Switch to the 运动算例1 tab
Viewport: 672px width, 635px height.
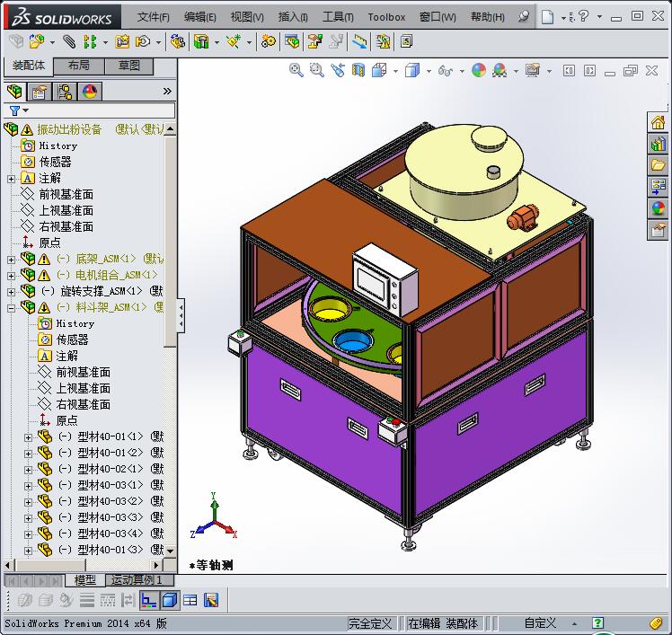[140, 580]
